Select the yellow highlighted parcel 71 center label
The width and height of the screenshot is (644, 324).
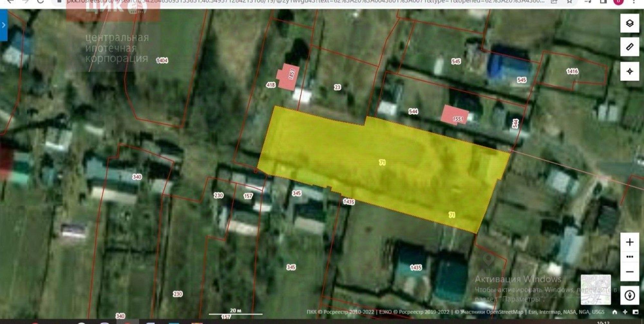(382, 162)
